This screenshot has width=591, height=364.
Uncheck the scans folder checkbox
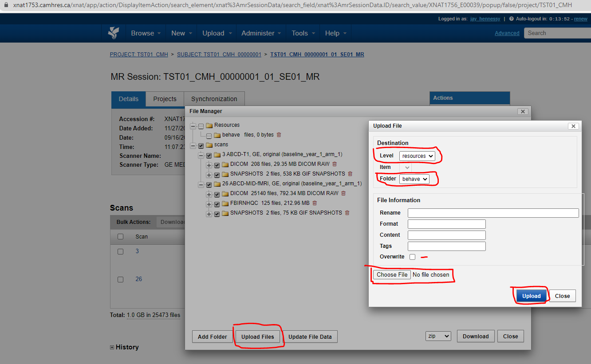click(201, 145)
